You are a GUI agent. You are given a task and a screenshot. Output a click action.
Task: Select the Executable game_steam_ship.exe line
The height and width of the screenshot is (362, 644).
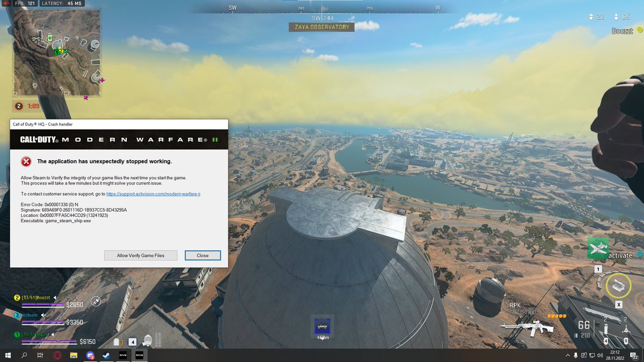56,220
